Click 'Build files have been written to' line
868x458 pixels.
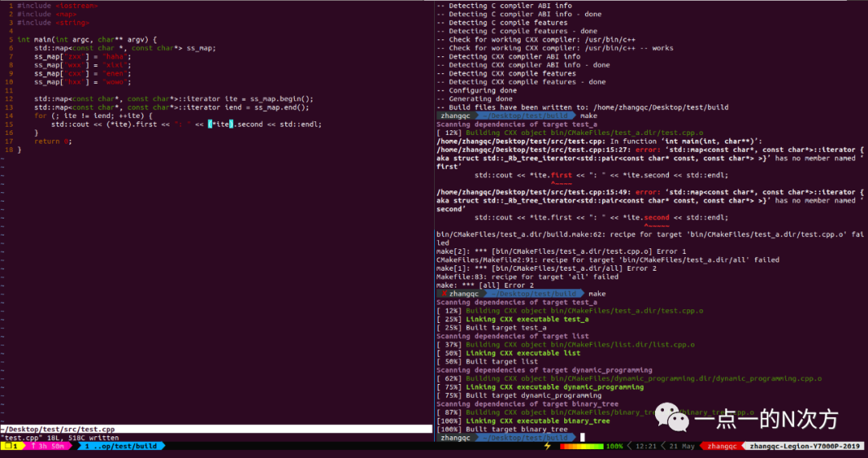tap(583, 108)
